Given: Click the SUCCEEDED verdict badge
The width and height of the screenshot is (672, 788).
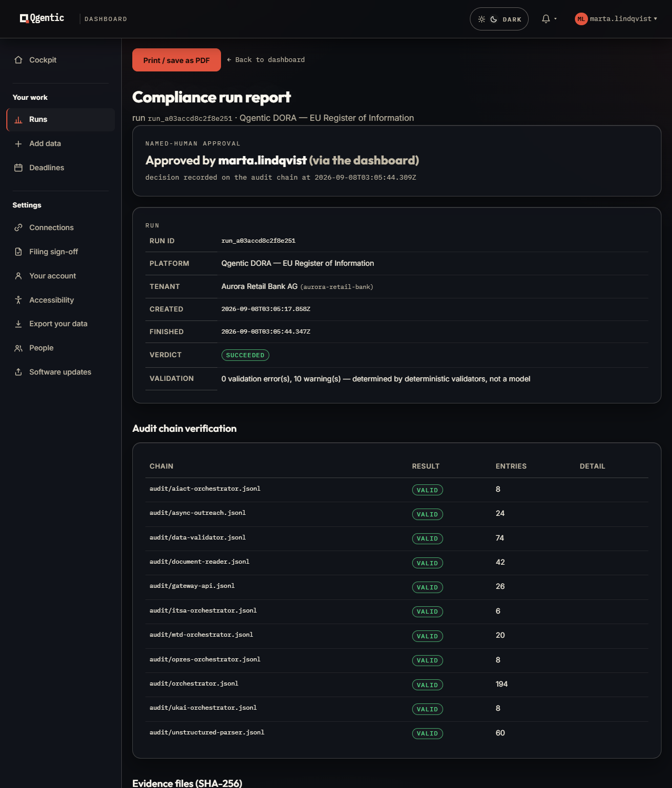Looking at the screenshot, I should point(245,356).
